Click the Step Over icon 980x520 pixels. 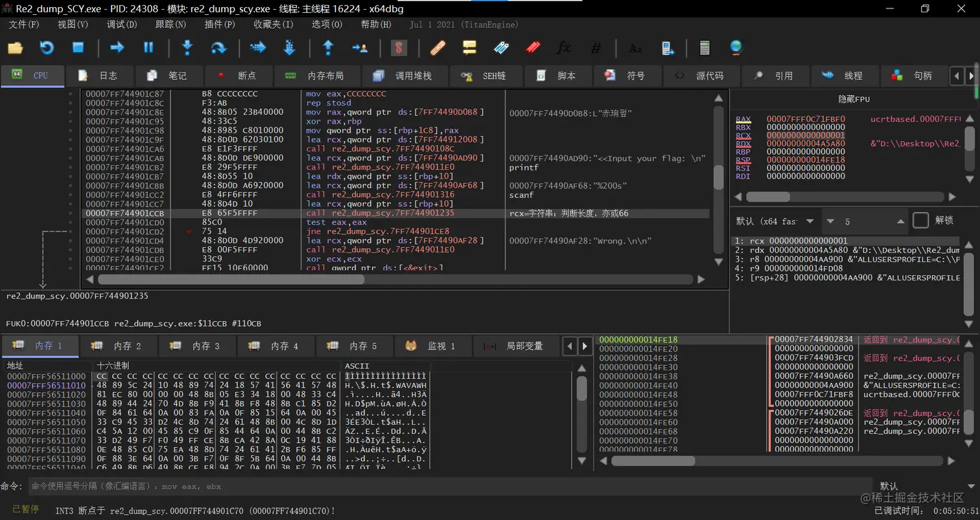[x=218, y=47]
